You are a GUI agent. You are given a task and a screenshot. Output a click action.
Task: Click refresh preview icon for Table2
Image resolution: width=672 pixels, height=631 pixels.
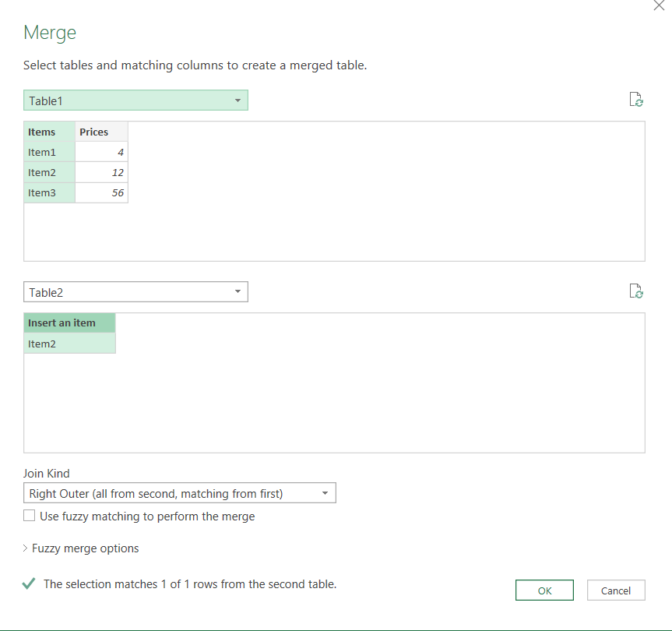635,291
